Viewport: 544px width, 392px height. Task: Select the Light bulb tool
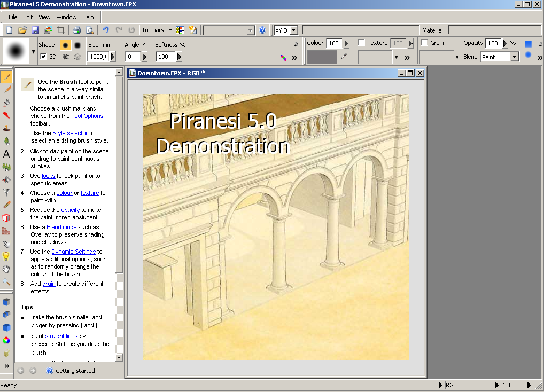[6, 256]
